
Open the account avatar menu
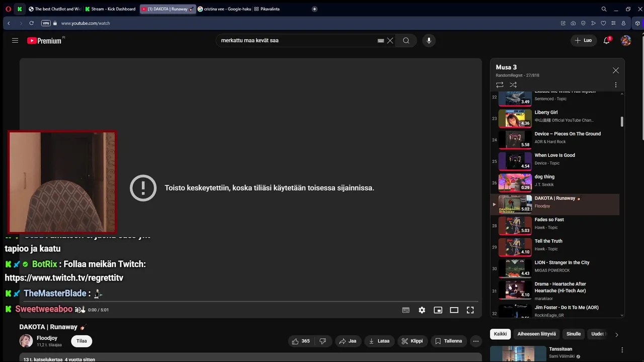point(626,40)
